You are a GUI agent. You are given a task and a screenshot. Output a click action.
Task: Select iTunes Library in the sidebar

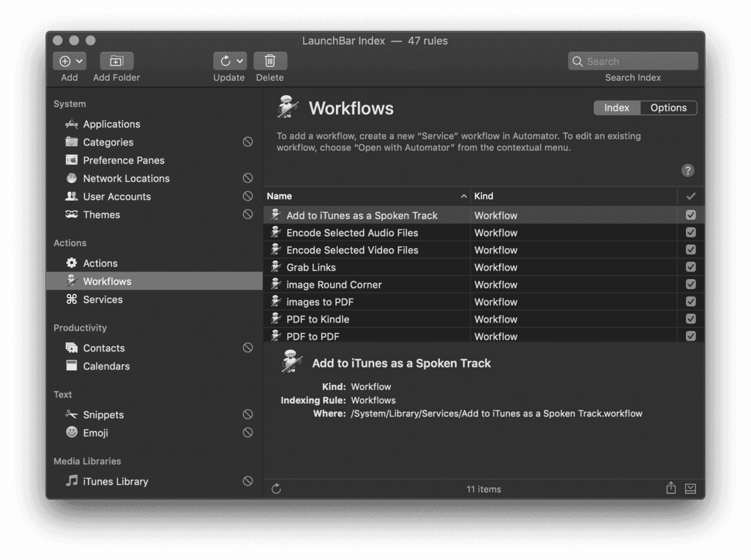(x=154, y=482)
